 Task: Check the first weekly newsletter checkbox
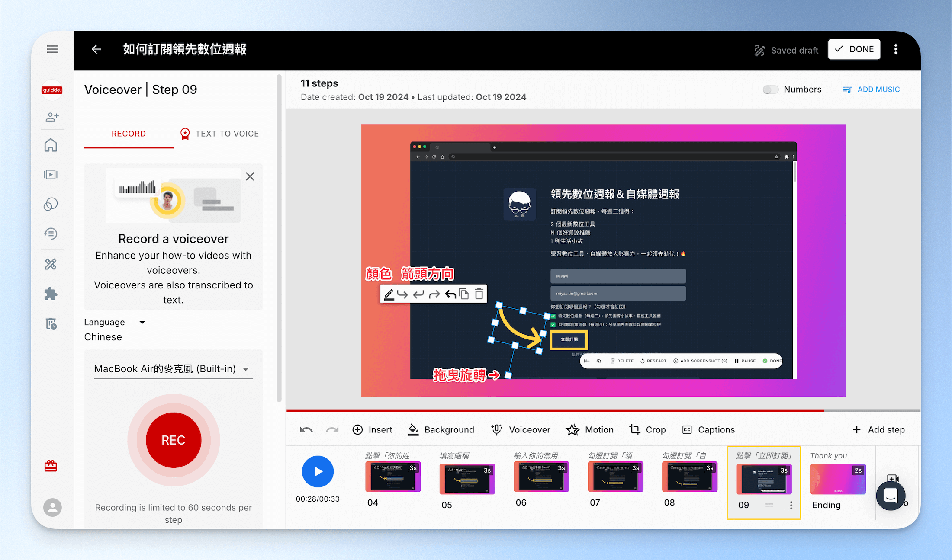tap(553, 316)
